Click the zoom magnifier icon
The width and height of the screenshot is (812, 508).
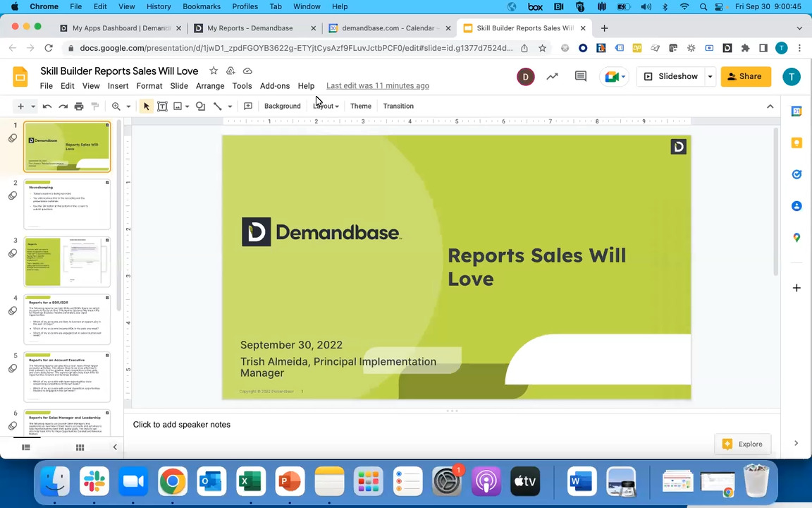[x=116, y=107]
